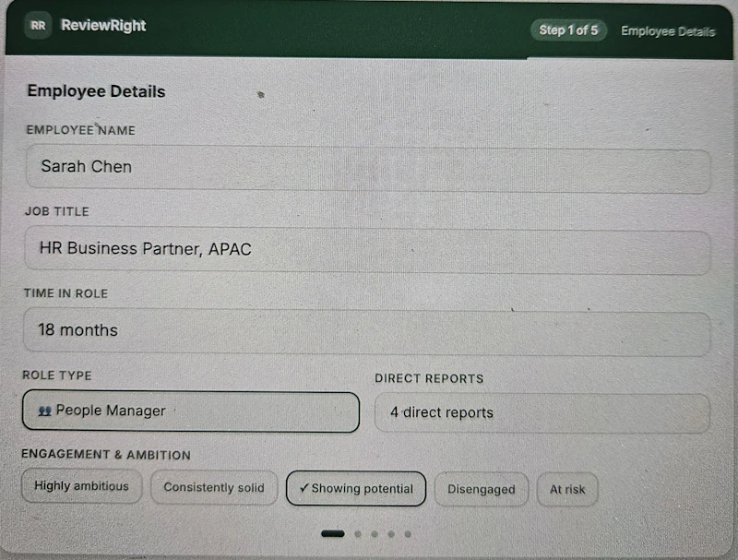Open the Role Type People Manager dropdown
Viewport: 738px width, 560px height.
click(191, 411)
